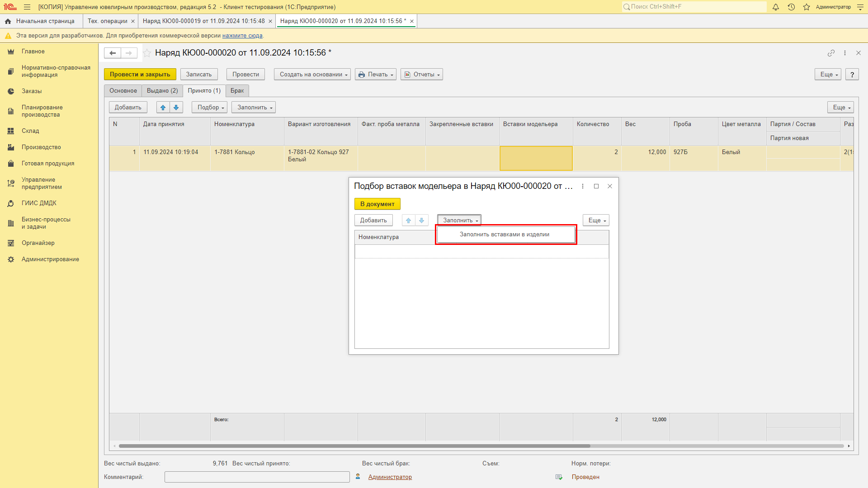The height and width of the screenshot is (488, 868).
Task: Choose Заполнить вставками в изделии
Action: (505, 235)
